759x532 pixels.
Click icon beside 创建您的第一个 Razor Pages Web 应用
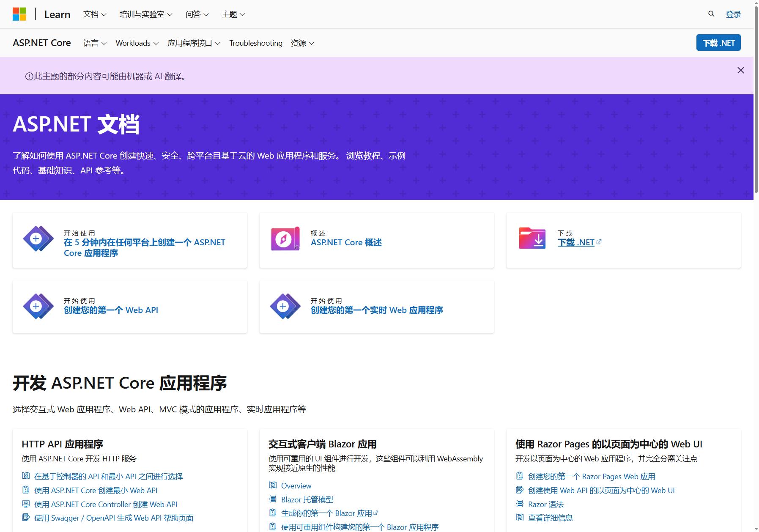[520, 476]
